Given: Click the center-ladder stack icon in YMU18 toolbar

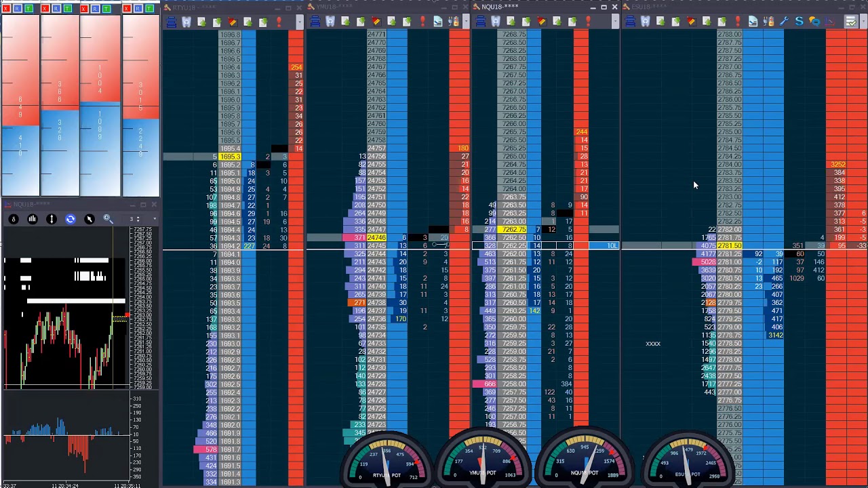Looking at the screenshot, I should [x=315, y=22].
